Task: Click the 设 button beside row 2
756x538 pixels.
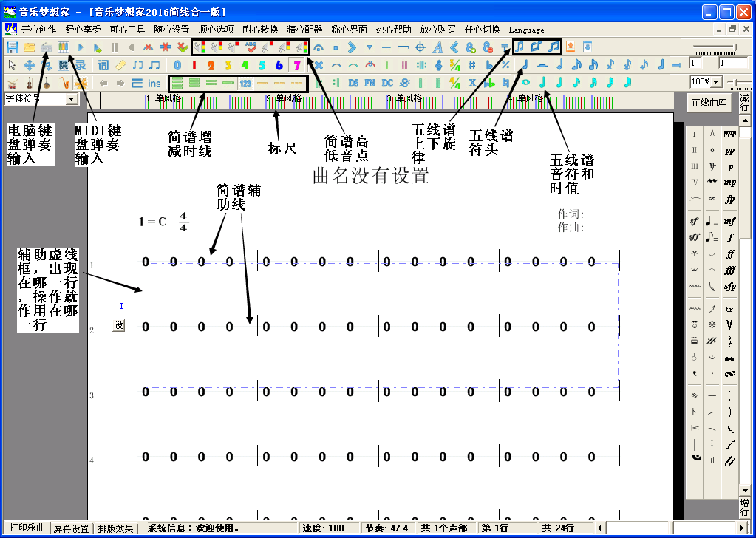Action: [x=118, y=325]
